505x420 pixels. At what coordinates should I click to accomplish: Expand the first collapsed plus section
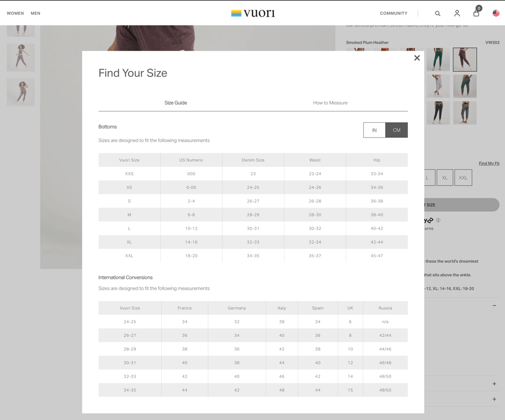click(494, 384)
